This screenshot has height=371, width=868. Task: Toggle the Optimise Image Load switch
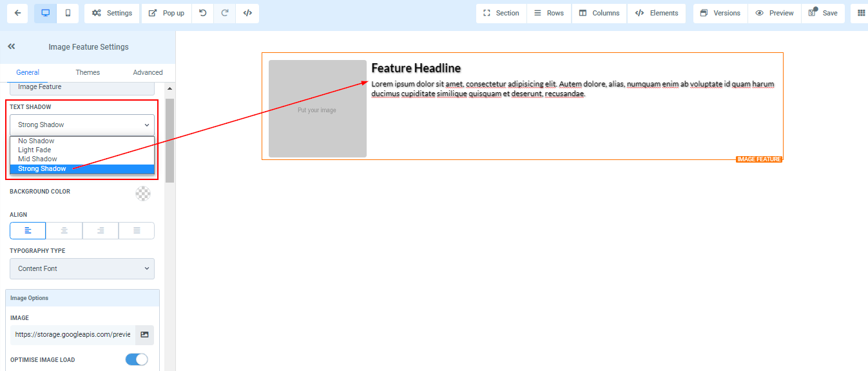137,359
